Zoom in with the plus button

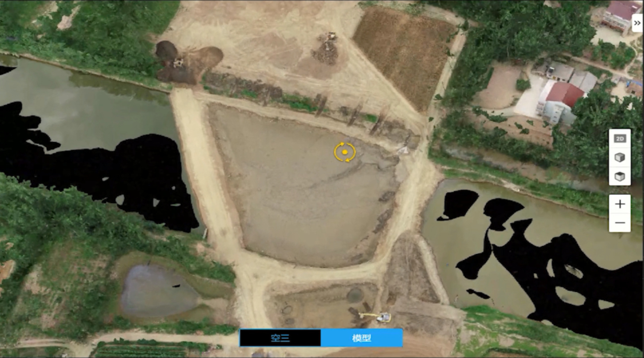coord(620,204)
